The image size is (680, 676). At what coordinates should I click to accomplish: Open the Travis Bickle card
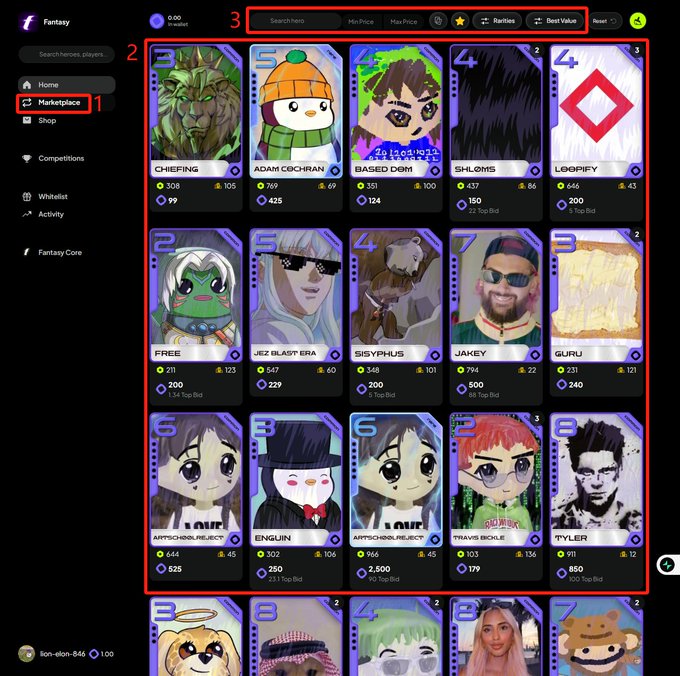click(496, 480)
